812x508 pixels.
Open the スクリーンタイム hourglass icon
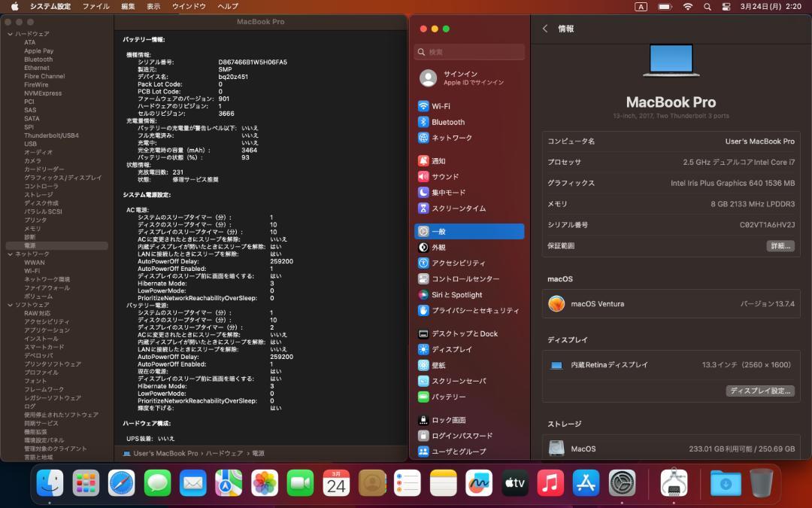[423, 208]
